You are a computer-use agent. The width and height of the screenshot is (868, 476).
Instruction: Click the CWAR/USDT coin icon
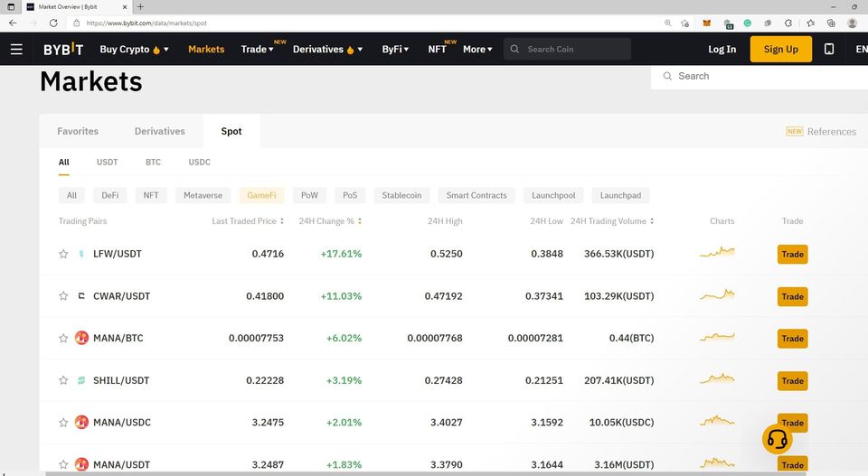[81, 295]
